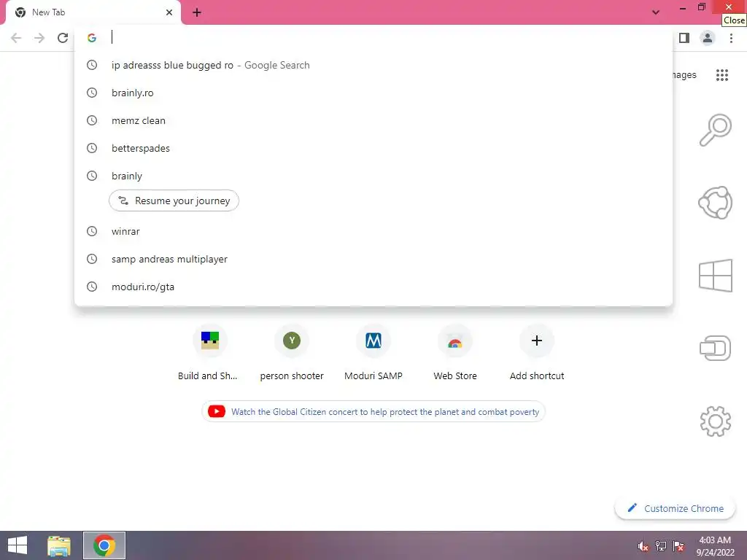747x560 pixels.
Task: Open the Windows Start button
Action: 18,545
